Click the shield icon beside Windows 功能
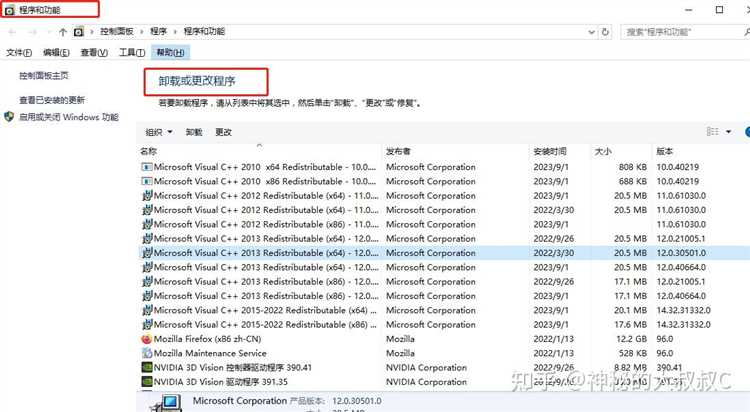The width and height of the screenshot is (750, 412). click(9, 117)
